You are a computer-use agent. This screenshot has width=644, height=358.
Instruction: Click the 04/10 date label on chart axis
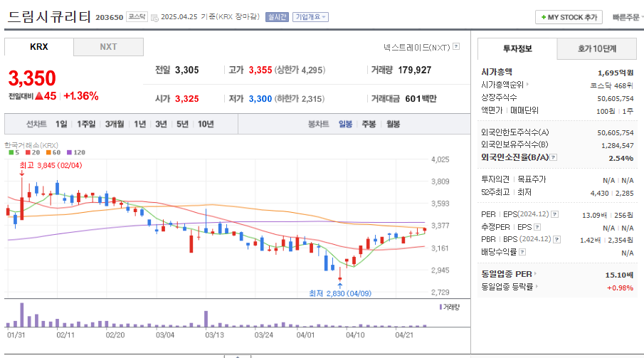[x=355, y=335]
